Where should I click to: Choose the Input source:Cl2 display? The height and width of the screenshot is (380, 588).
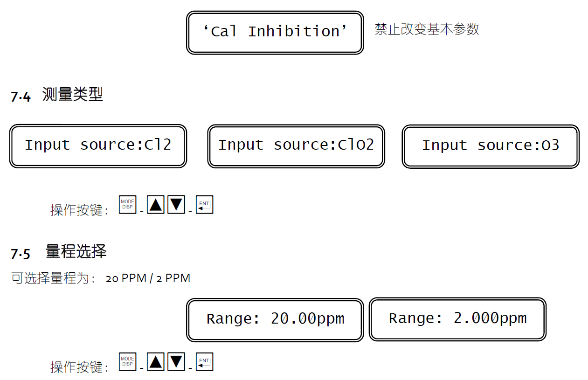coord(98,145)
